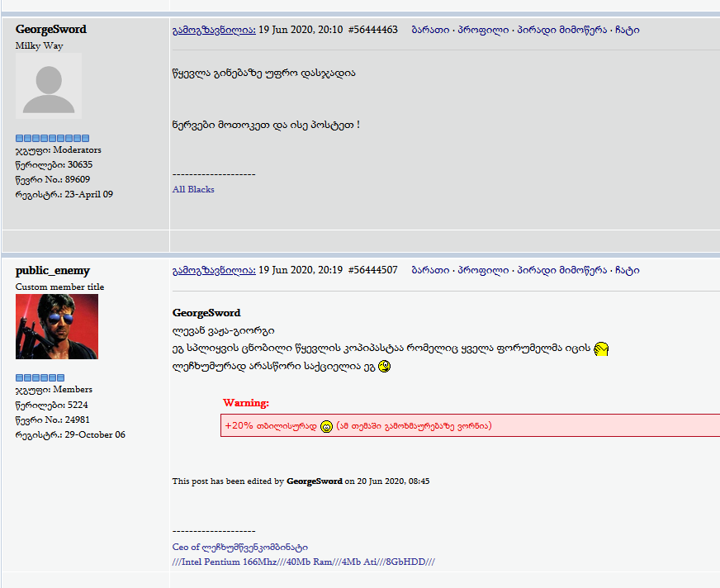
Task: Click 'ჯგუფი: Members' group line
Action: tap(54, 390)
